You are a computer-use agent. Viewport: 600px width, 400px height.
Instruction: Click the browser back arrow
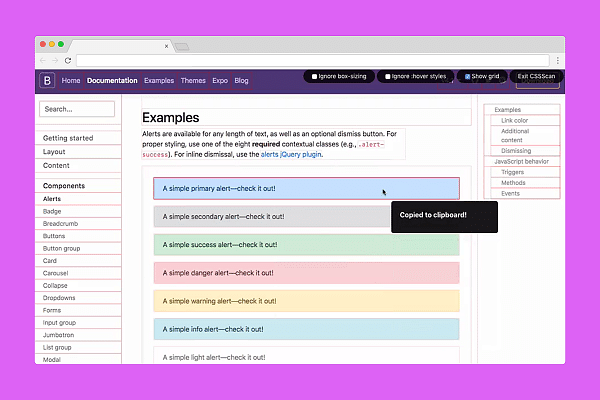click(x=45, y=60)
